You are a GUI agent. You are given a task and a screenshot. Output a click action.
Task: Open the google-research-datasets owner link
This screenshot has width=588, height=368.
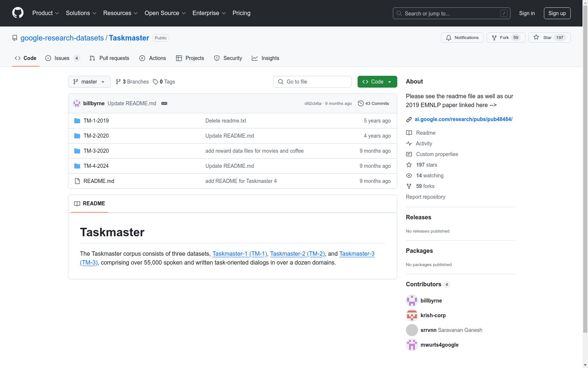pos(62,38)
